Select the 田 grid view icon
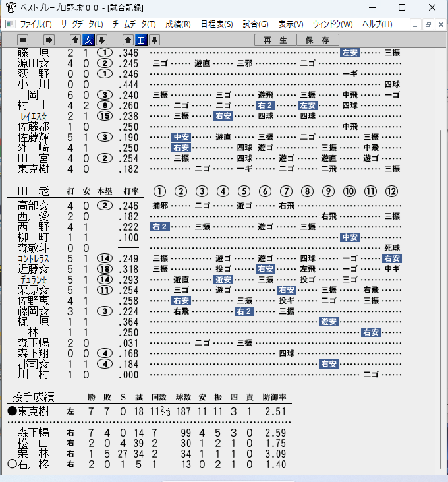448x482 pixels. point(141,40)
